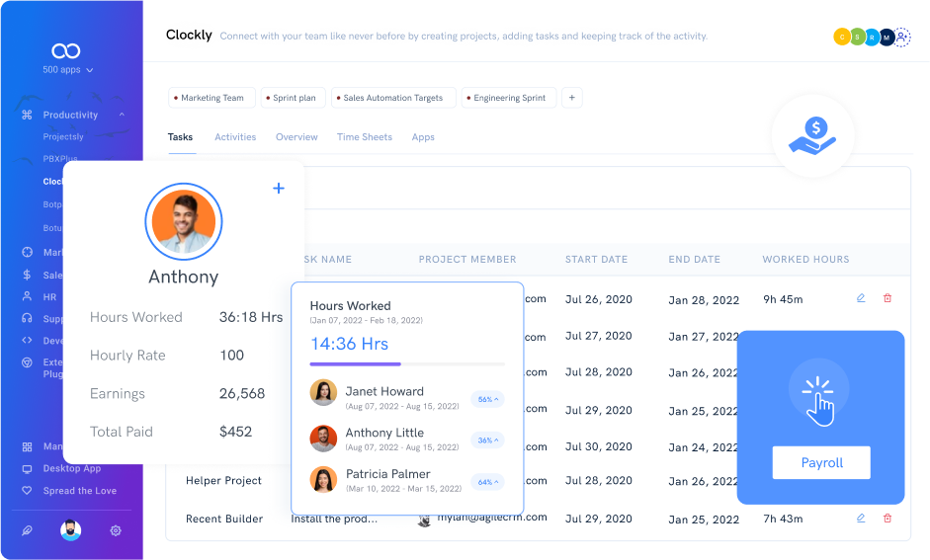Click the Hours Worked progress bar
The image size is (930, 560).
407,364
